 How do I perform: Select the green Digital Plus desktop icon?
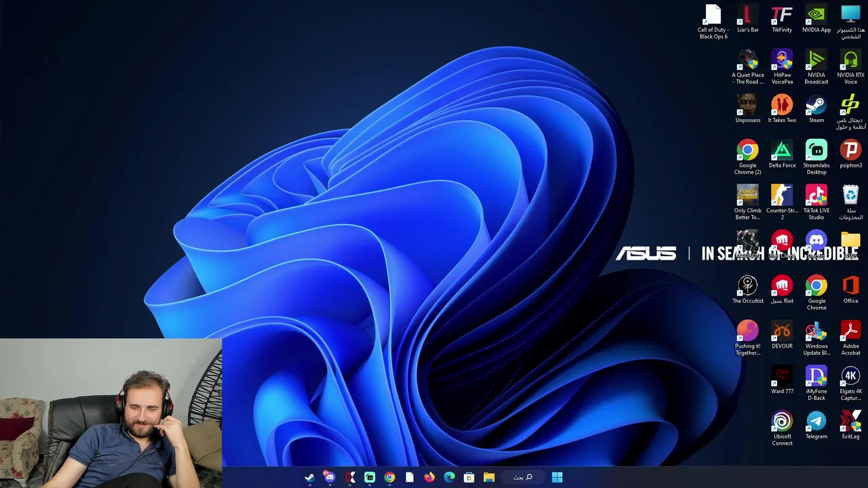[850, 112]
